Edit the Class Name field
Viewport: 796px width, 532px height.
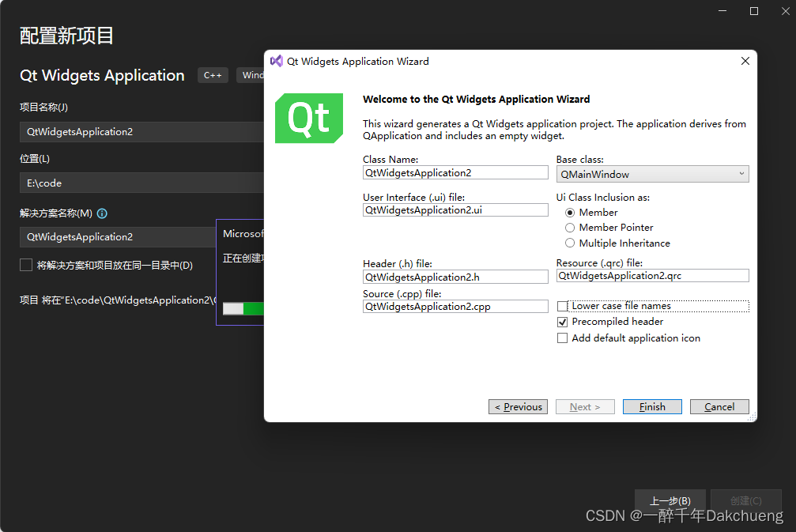[x=455, y=172]
